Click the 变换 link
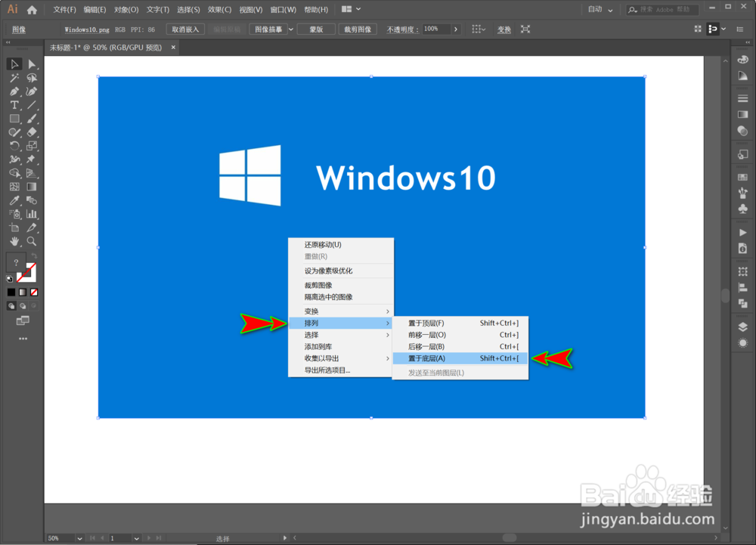Image resolution: width=756 pixels, height=545 pixels. click(x=504, y=29)
